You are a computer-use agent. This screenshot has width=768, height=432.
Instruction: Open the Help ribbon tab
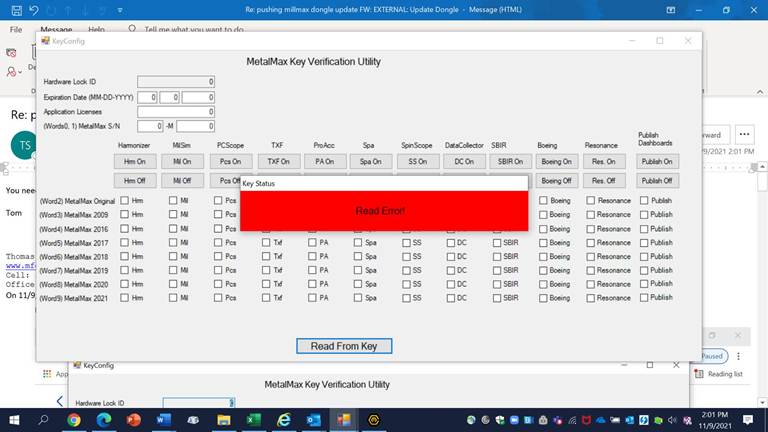tap(96, 29)
